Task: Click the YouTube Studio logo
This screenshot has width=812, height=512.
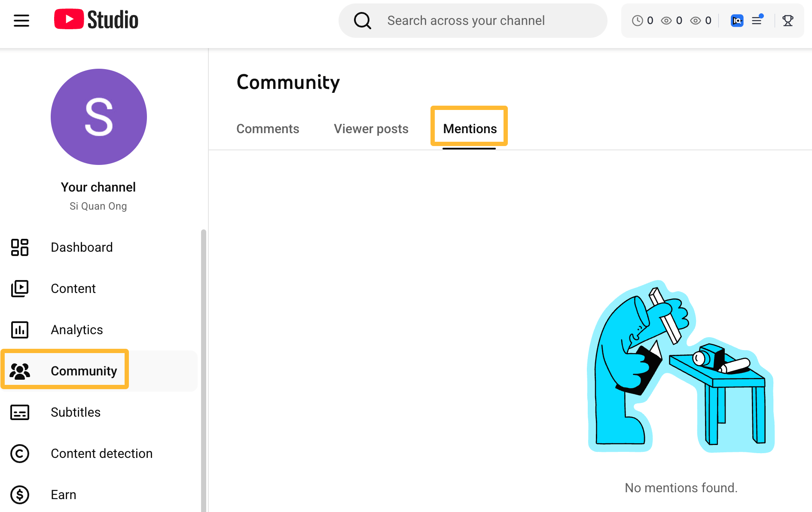Action: 95,19
